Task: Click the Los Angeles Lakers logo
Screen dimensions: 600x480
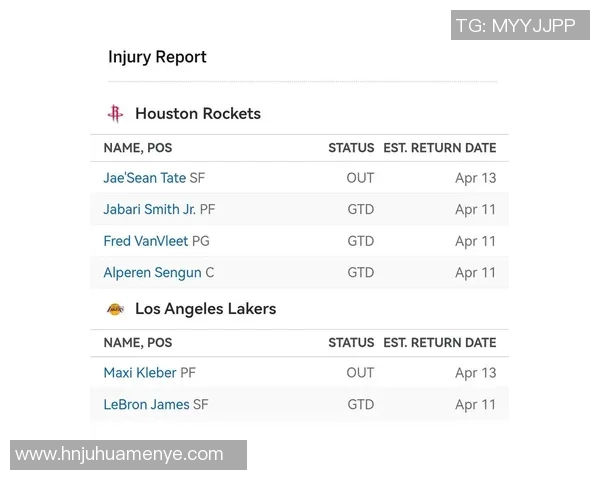Action: coord(116,309)
